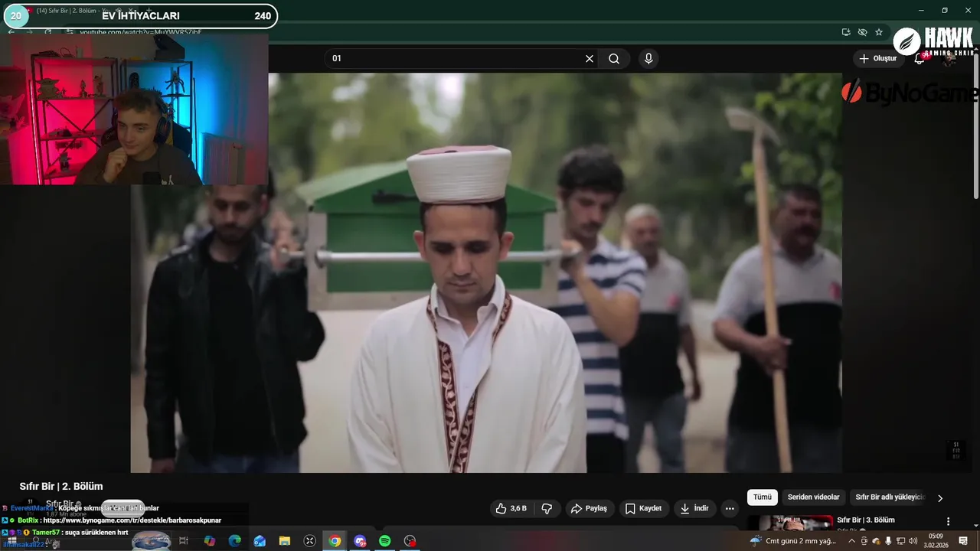980x551 pixels.
Task: Install app icon in Chrome address bar
Action: [x=846, y=32]
